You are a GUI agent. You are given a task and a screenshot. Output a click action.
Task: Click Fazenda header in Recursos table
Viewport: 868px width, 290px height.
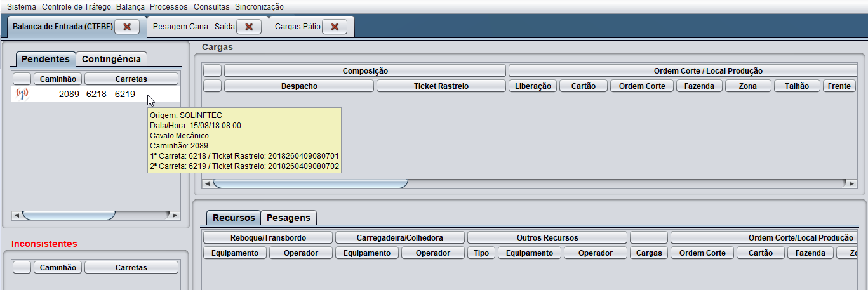809,253
